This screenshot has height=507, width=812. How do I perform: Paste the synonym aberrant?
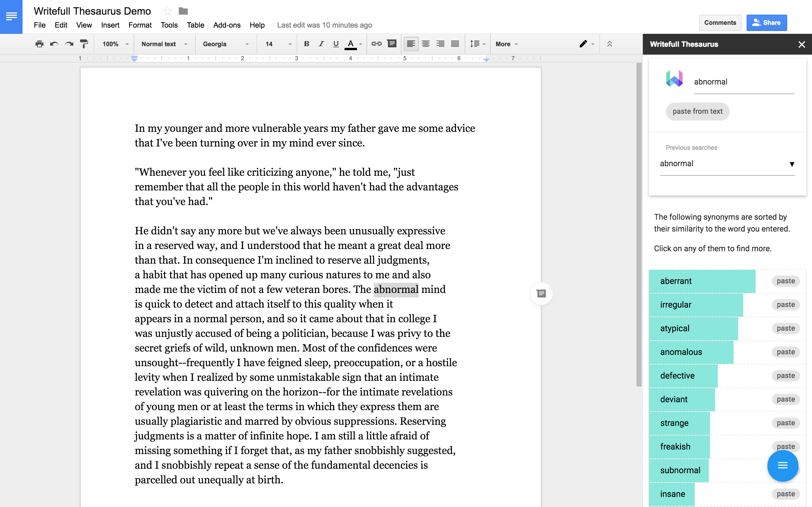(x=785, y=281)
